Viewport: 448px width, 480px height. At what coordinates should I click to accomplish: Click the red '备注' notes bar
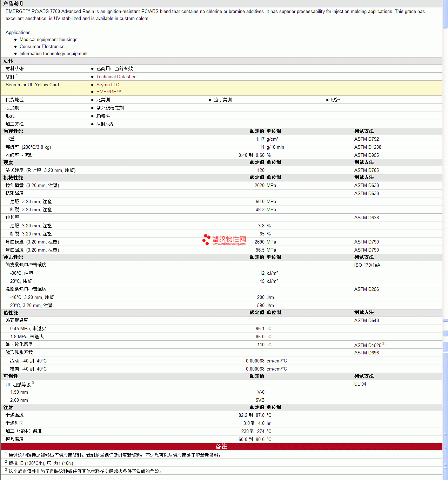221,446
